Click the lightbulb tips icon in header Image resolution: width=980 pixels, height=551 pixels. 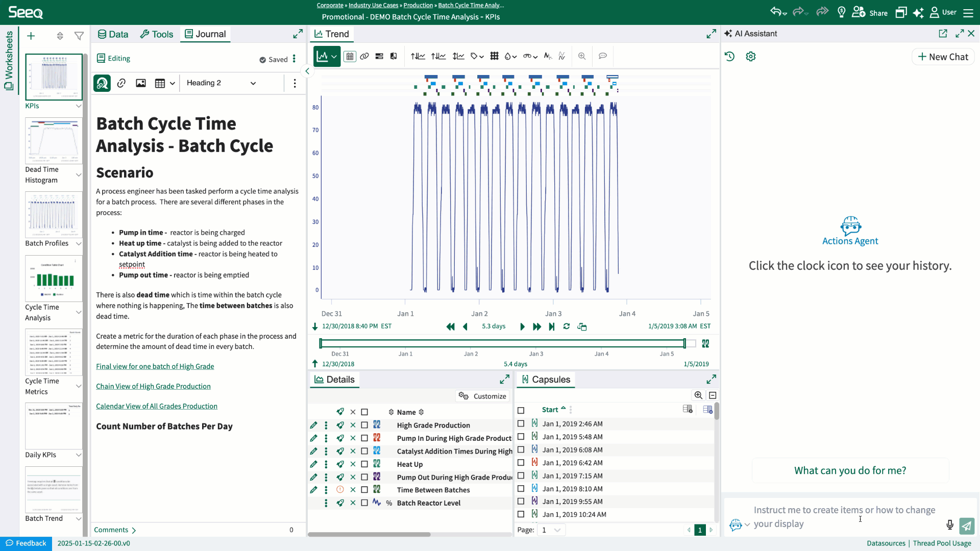point(841,12)
